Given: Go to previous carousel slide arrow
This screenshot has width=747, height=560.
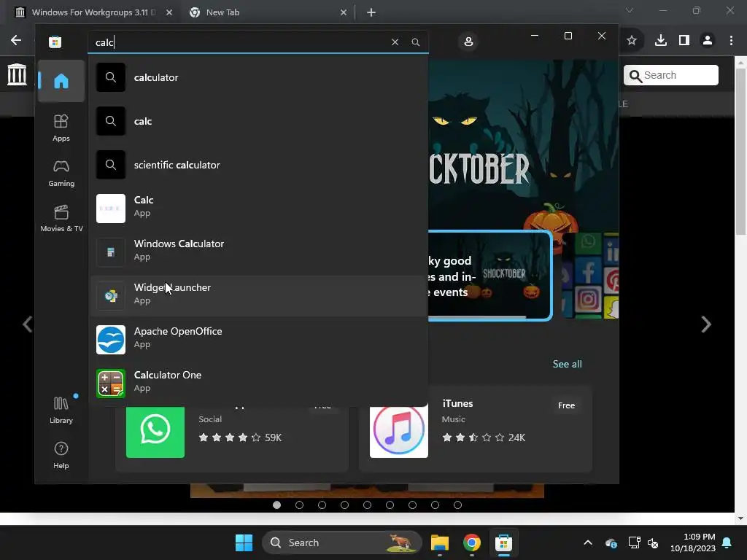Looking at the screenshot, I should [28, 324].
